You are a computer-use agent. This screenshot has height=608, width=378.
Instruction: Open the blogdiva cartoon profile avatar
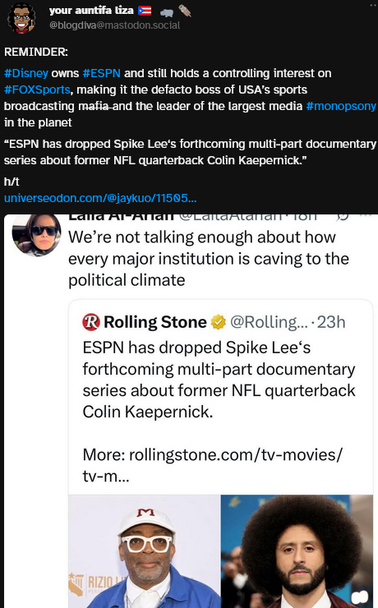(21, 18)
